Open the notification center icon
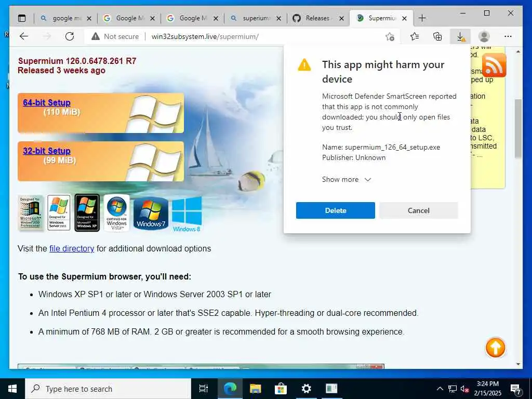The image size is (532, 399). point(515,390)
